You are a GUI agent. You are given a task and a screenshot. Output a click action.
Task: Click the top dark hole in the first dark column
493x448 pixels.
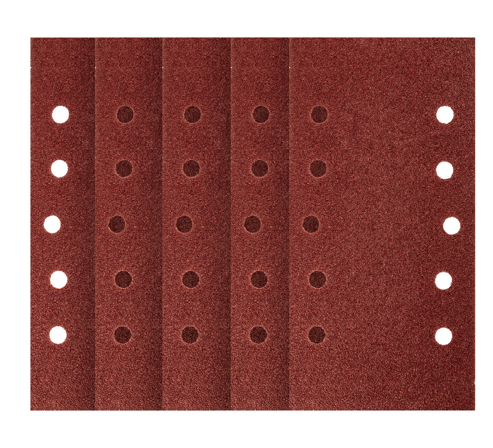[125, 114]
